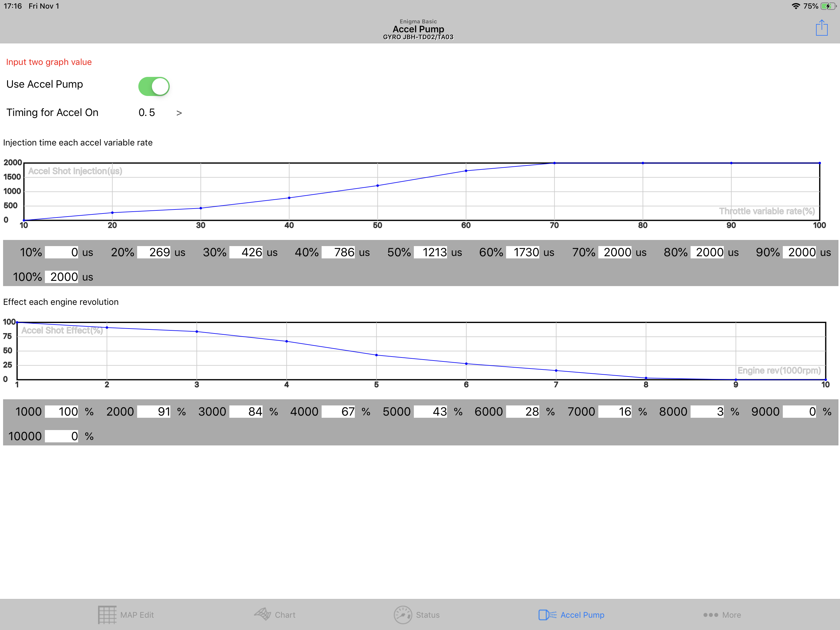Tap the 'Use Accel Pump' label
The image size is (840, 630).
(45, 84)
